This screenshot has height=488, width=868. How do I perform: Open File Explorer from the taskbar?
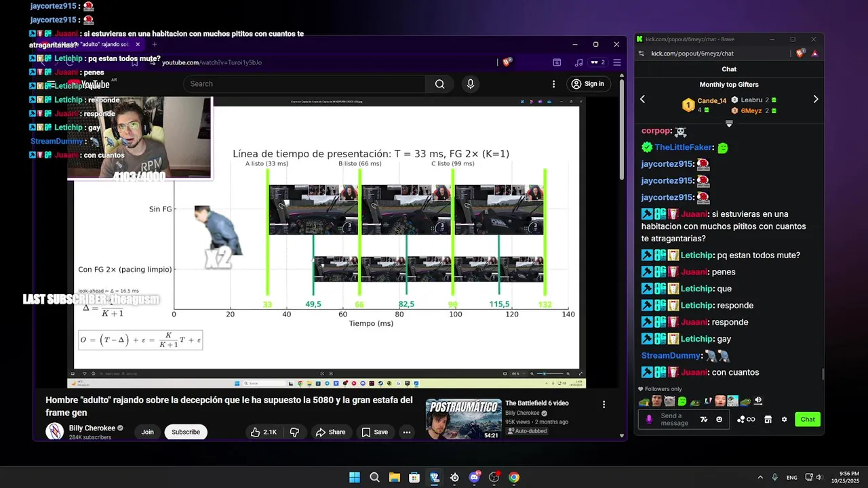click(394, 477)
